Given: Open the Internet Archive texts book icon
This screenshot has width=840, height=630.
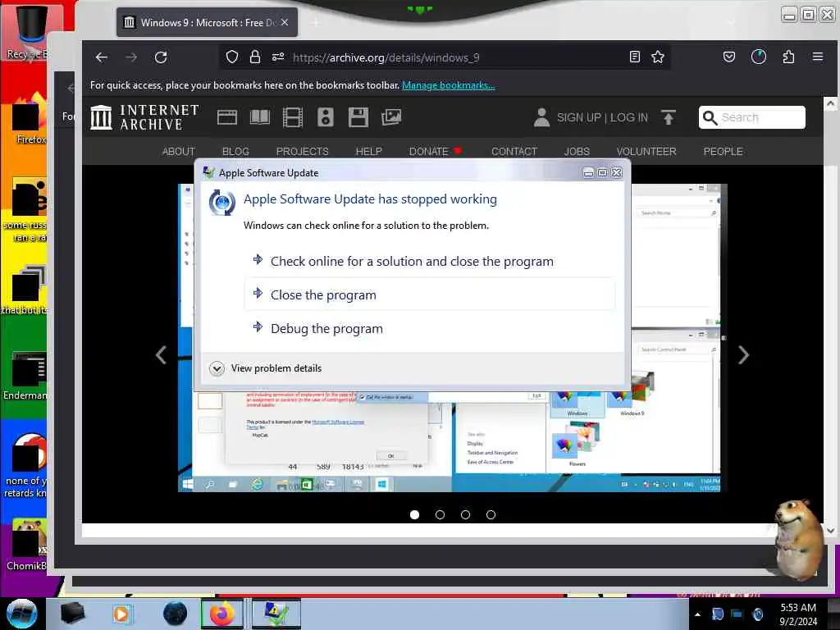Looking at the screenshot, I should point(260,117).
